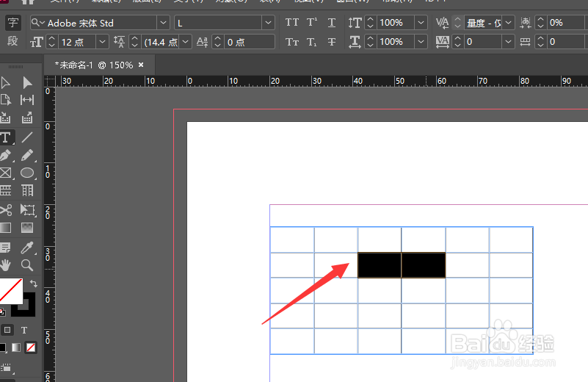Select the Gradient Swatch tool
Viewport: 588px width, 382px height.
point(5,228)
